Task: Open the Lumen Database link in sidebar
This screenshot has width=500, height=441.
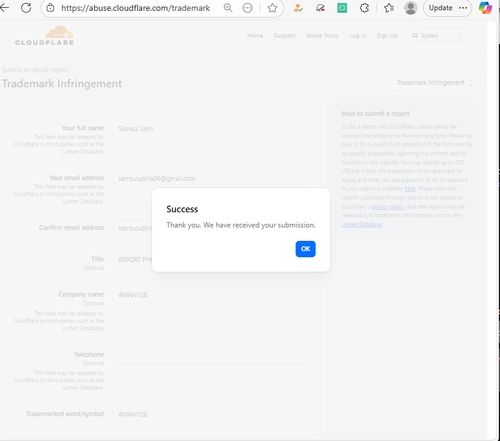Action: [x=362, y=225]
